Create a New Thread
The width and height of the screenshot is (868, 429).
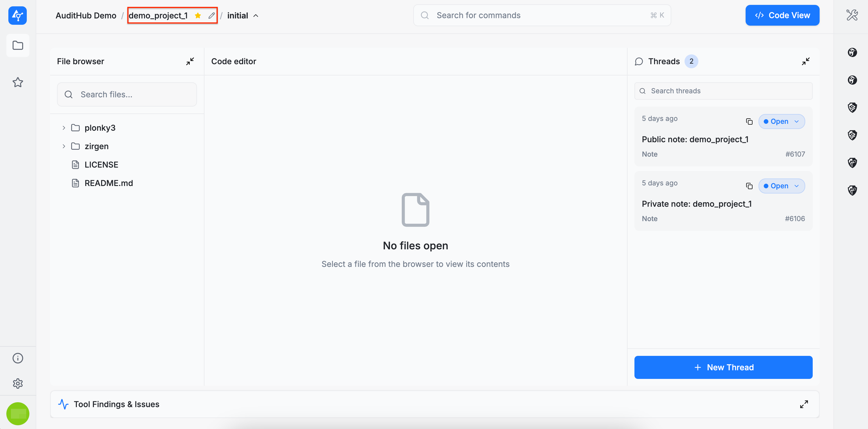[723, 367]
